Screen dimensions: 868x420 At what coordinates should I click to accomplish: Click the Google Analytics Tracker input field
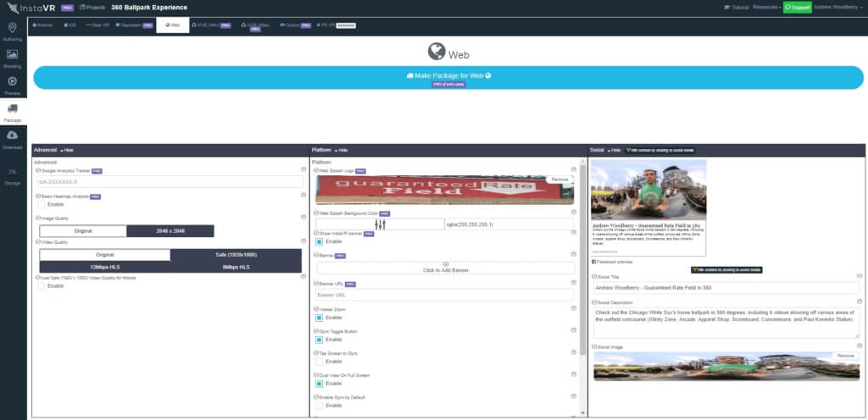(170, 182)
